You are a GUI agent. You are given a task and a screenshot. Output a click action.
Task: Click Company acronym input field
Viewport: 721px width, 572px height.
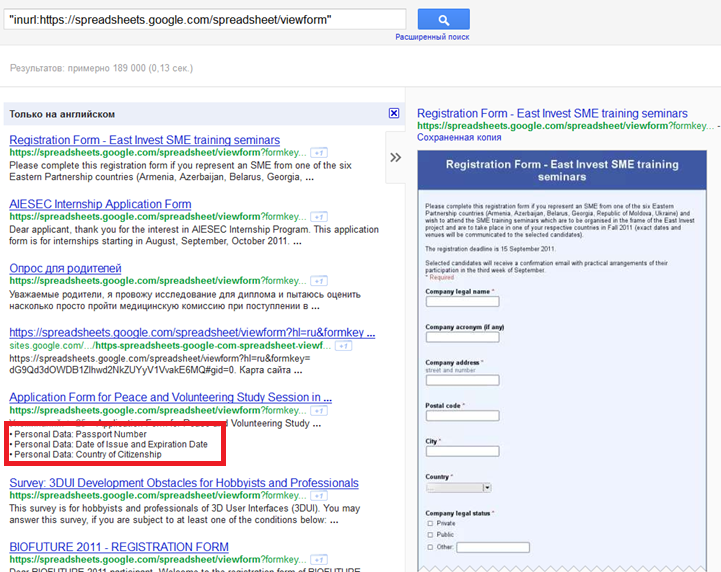click(x=462, y=337)
